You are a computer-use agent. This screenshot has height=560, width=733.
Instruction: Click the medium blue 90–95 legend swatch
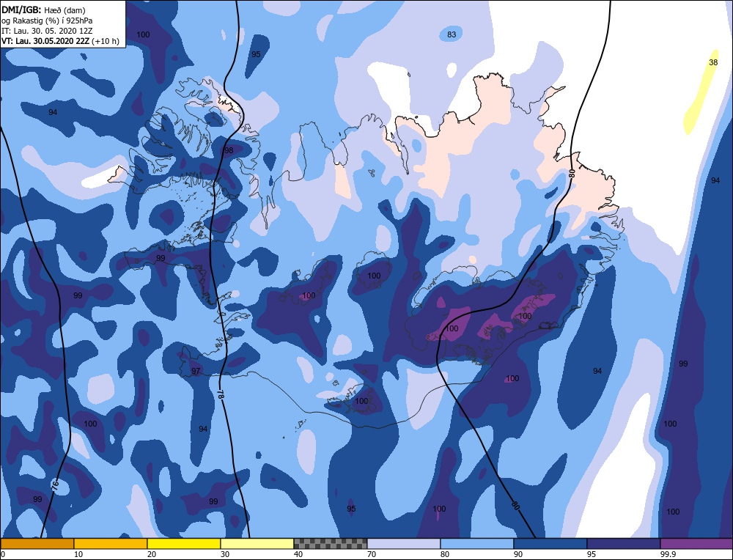[x=550, y=544]
